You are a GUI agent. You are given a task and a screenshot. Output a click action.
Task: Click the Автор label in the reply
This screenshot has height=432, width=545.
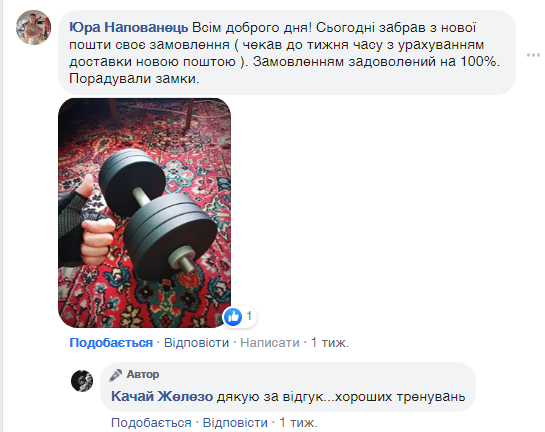143,374
